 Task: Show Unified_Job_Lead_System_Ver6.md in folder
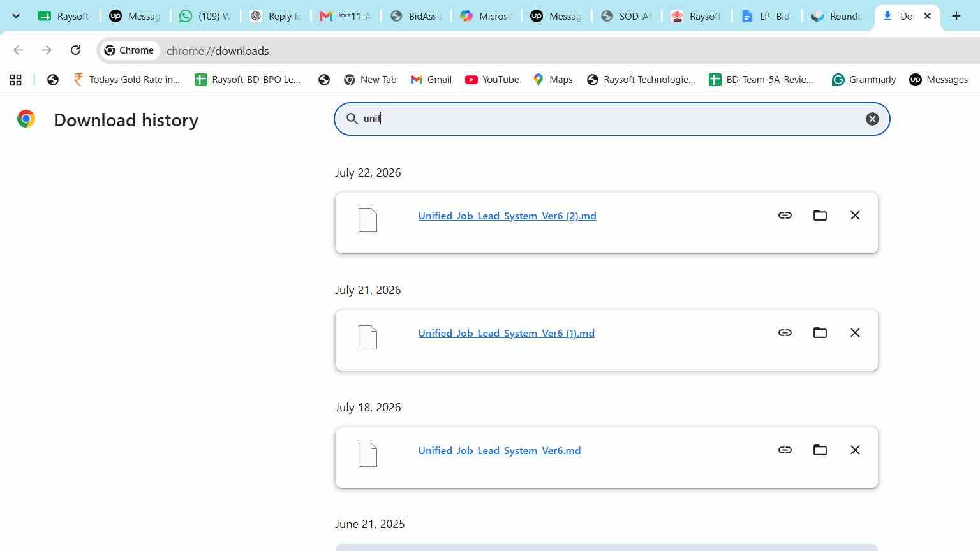(820, 450)
